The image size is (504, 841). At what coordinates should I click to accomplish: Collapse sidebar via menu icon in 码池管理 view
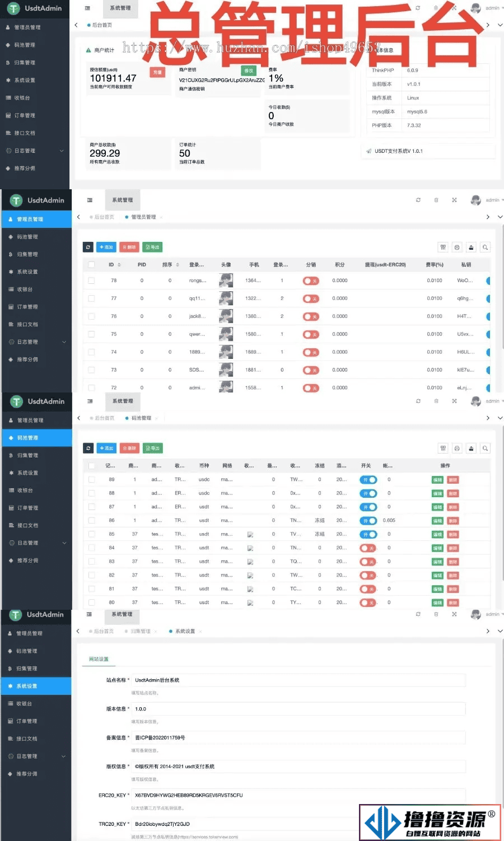[x=90, y=401]
